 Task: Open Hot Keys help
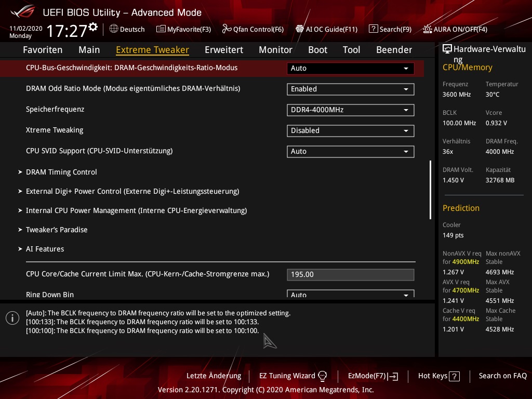coord(433,376)
